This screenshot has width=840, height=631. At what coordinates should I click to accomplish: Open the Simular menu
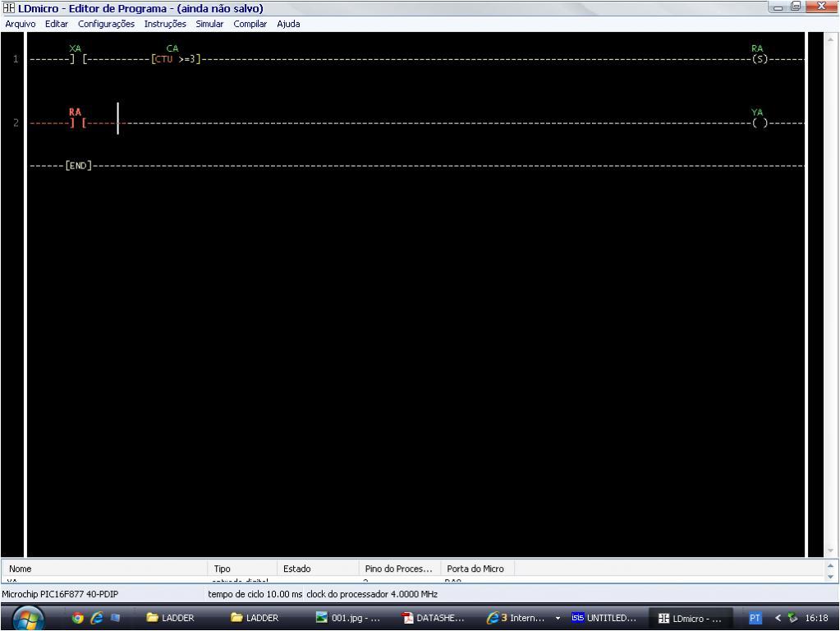point(209,24)
